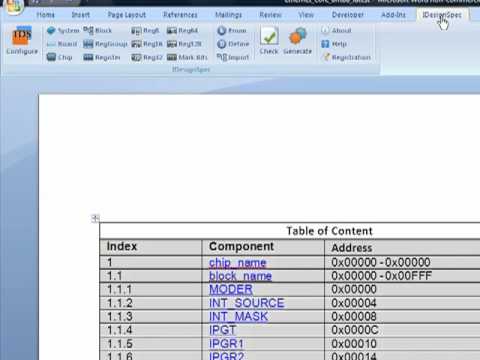Click address cell 0x00000 - 0x00000

(381, 263)
